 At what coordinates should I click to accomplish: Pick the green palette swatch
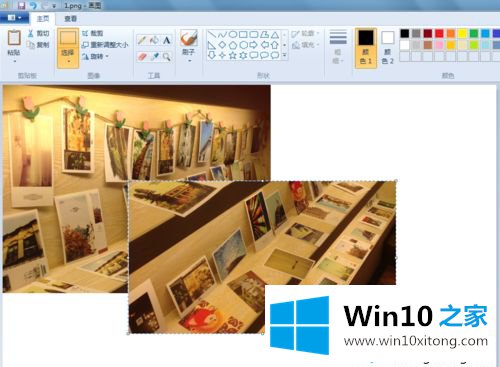pyautogui.click(x=474, y=33)
